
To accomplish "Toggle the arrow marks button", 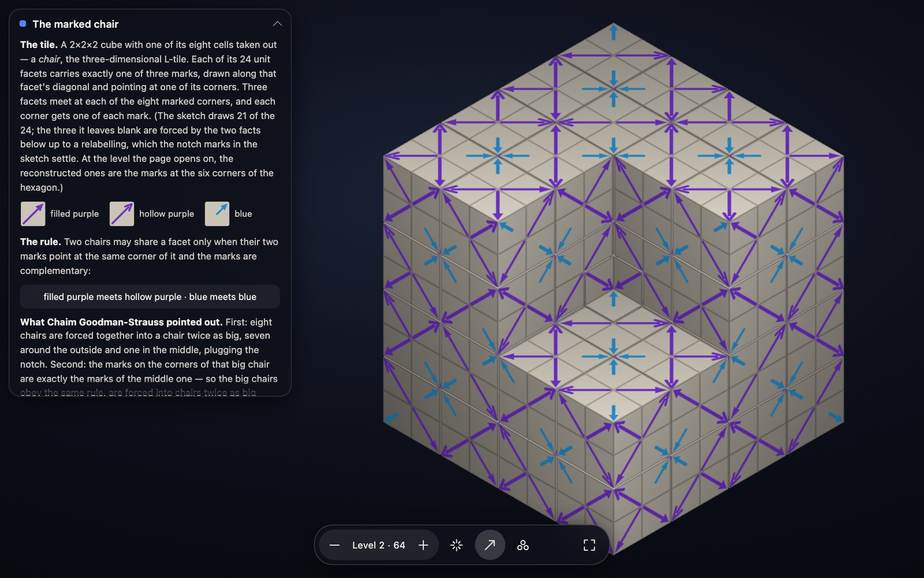I will point(490,545).
